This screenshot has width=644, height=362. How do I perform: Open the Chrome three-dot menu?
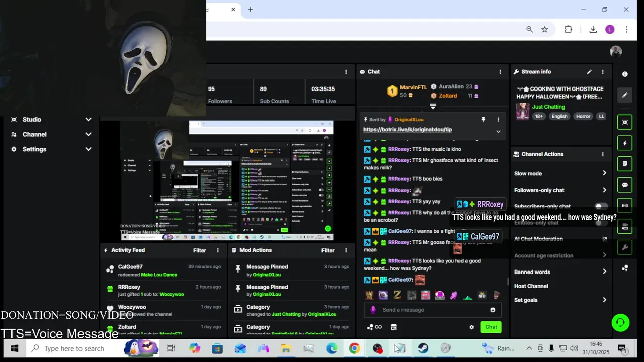click(x=626, y=30)
